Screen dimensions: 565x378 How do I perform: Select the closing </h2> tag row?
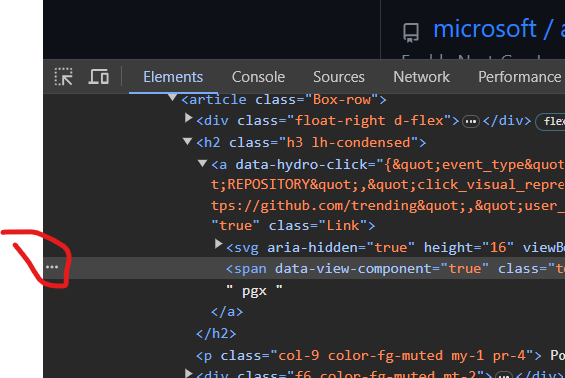[x=216, y=334]
